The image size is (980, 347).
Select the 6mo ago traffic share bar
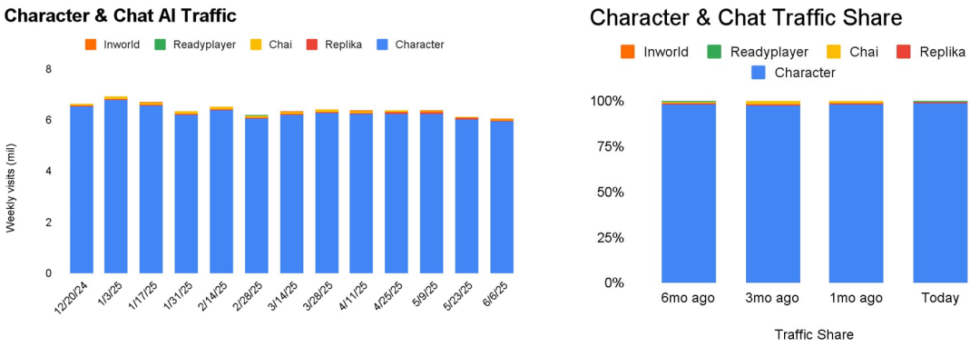[688, 192]
